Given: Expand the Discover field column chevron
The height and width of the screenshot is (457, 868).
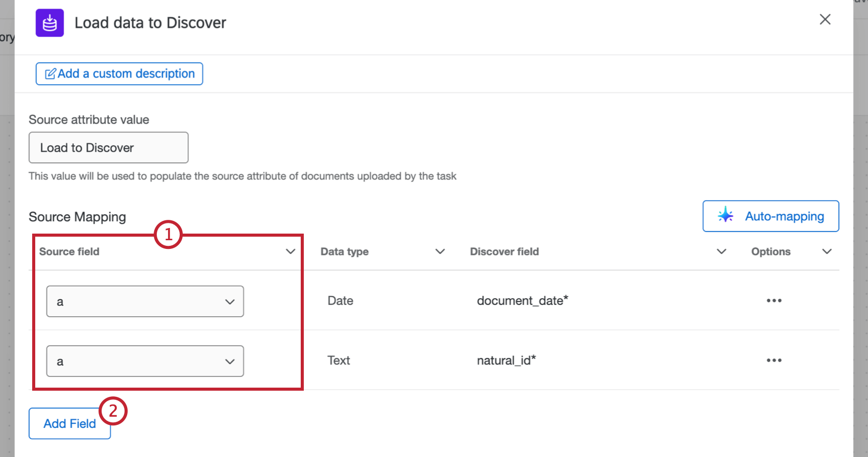Looking at the screenshot, I should point(721,251).
